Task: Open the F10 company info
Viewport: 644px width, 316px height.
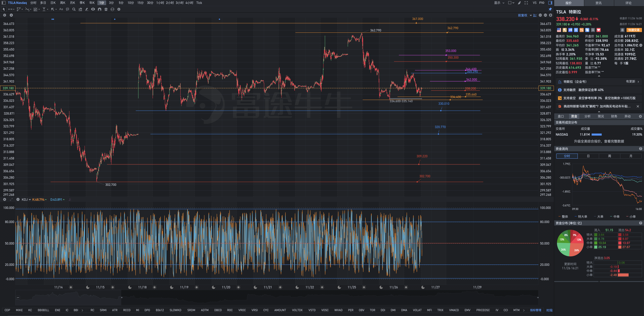Action: click(542, 3)
